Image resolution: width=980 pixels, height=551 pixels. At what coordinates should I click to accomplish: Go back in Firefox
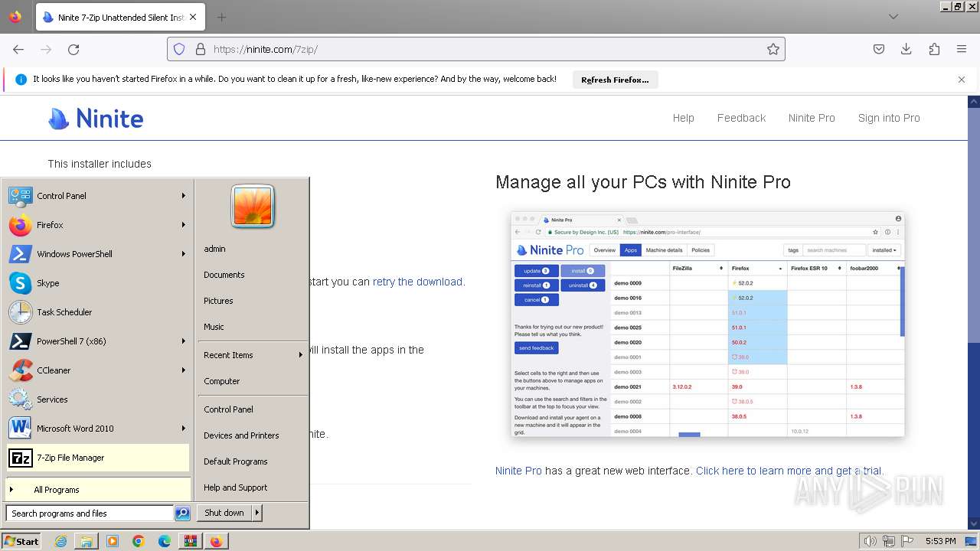tap(18, 49)
